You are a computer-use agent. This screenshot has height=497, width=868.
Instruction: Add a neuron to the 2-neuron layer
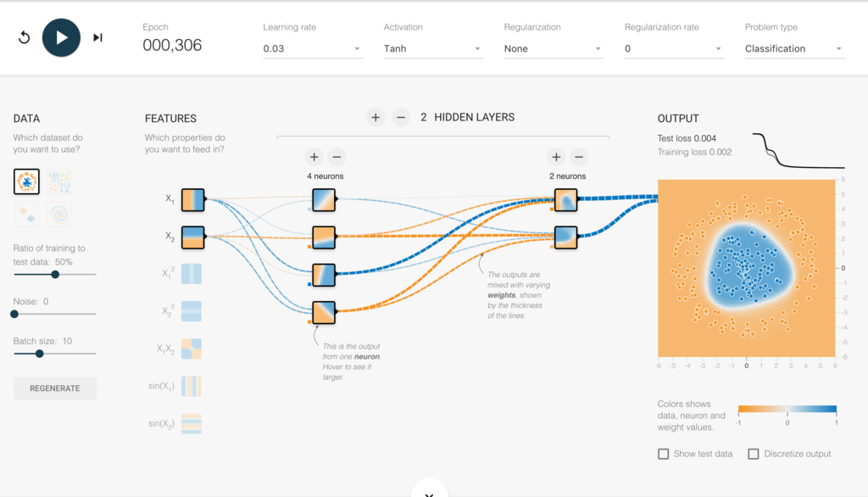556,157
